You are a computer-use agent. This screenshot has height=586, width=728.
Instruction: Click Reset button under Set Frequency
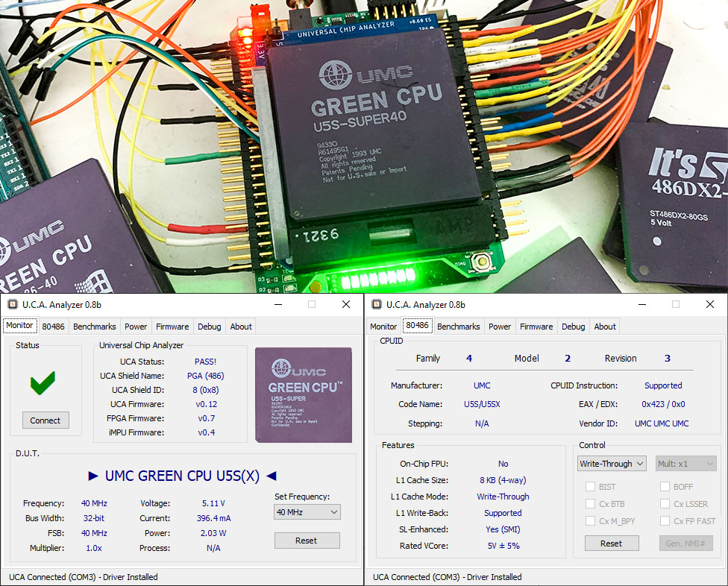pyautogui.click(x=307, y=541)
